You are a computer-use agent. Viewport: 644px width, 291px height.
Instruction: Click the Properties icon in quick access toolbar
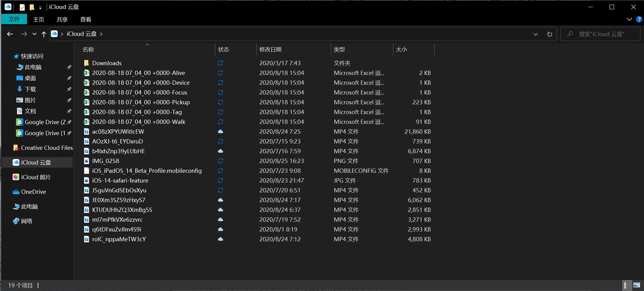tap(22, 7)
